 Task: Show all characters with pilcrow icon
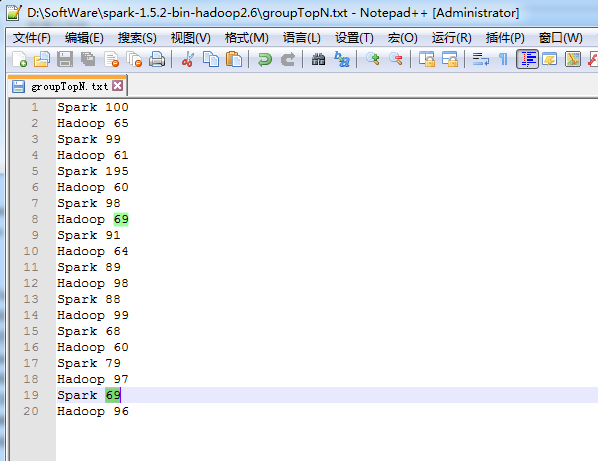pyautogui.click(x=503, y=59)
